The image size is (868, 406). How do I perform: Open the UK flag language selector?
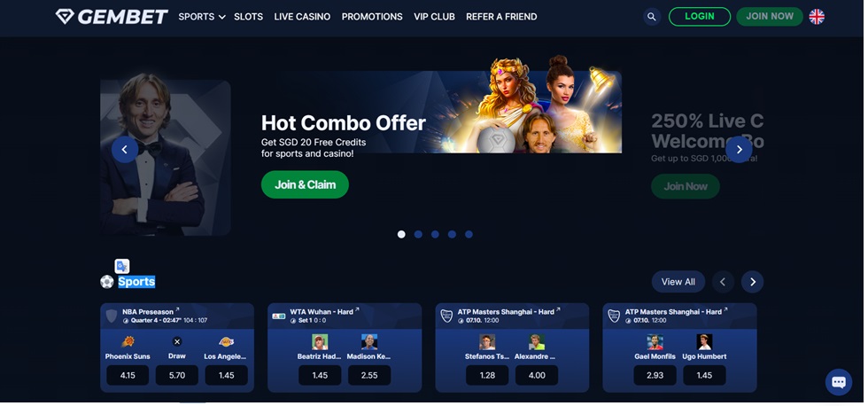[817, 17]
